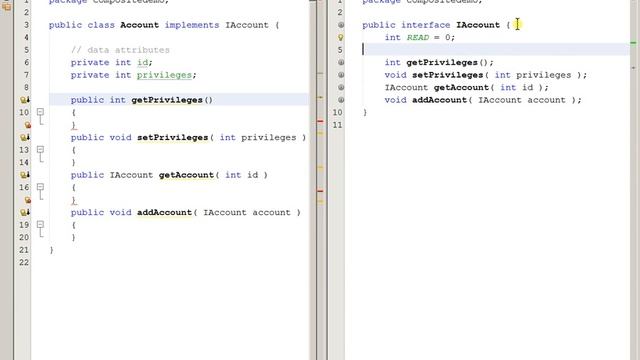This screenshot has width=640, height=360.
Task: Click closing brace on Account line 21
Action: click(x=51, y=250)
